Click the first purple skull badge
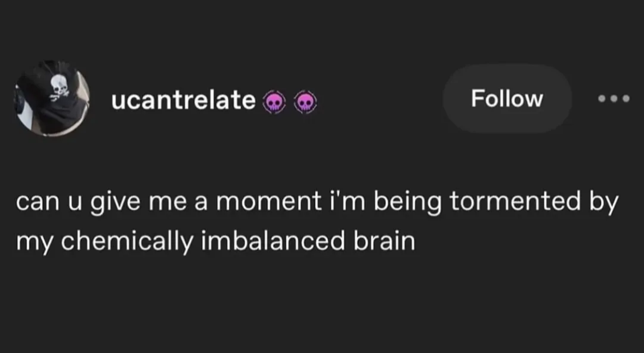Viewport: 644px width, 353px height. (x=274, y=102)
